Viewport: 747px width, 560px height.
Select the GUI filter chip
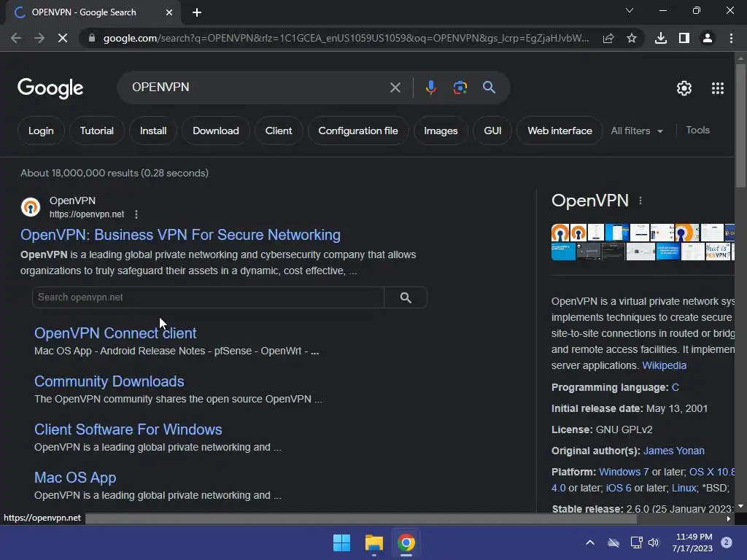tap(492, 131)
